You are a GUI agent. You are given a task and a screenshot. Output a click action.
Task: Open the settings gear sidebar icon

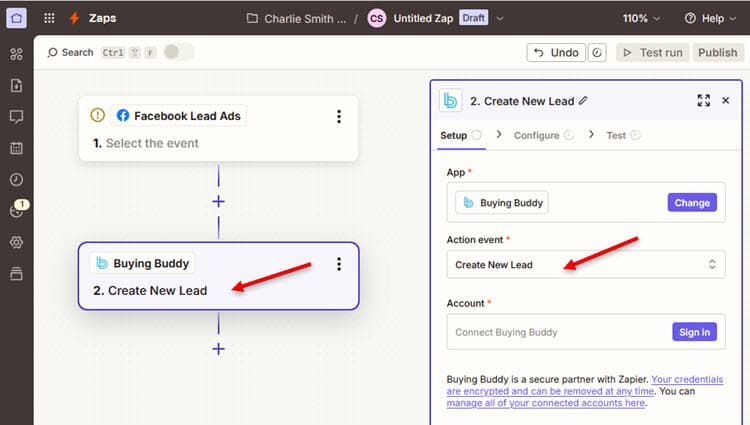(x=16, y=242)
